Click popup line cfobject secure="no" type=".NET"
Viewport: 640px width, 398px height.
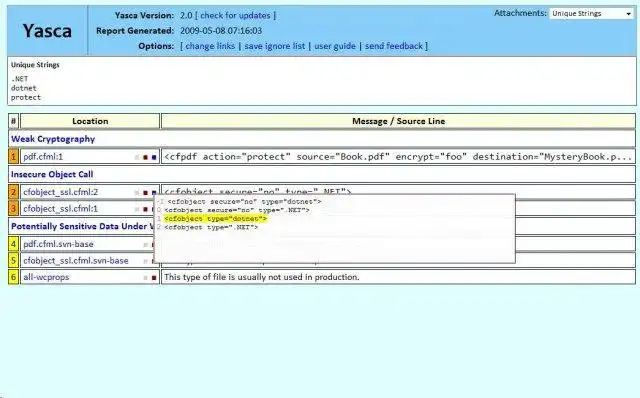(237, 210)
